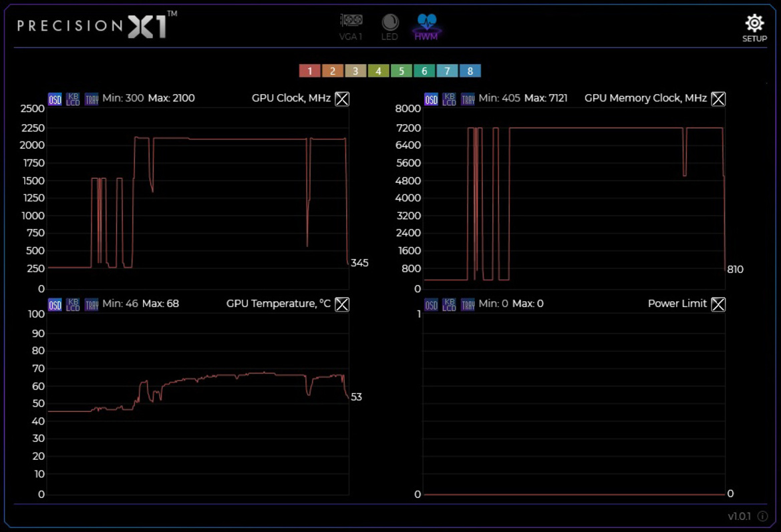Switch to monitor page 6
The width and height of the screenshot is (781, 532).
pos(424,71)
